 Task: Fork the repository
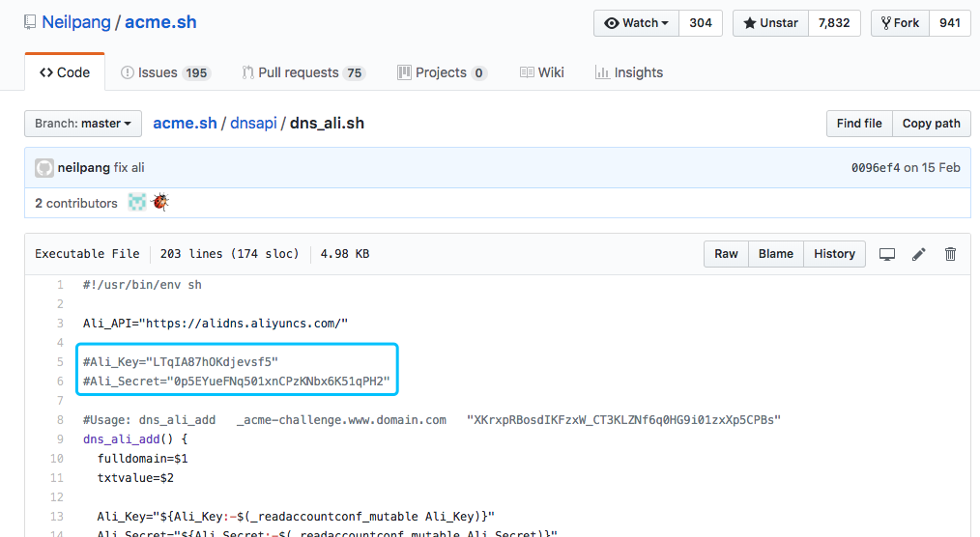[900, 23]
